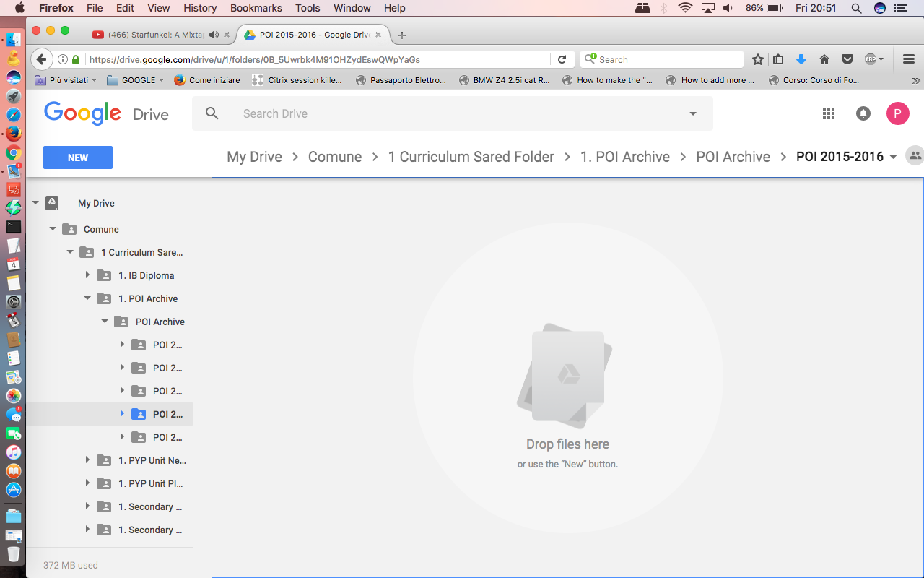Open the Google apps grid

pyautogui.click(x=829, y=113)
